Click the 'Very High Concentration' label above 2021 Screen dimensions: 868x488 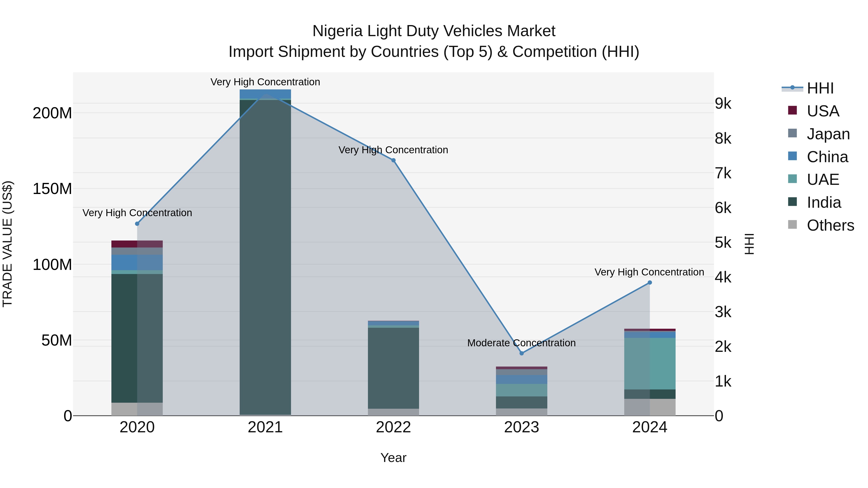click(x=265, y=82)
